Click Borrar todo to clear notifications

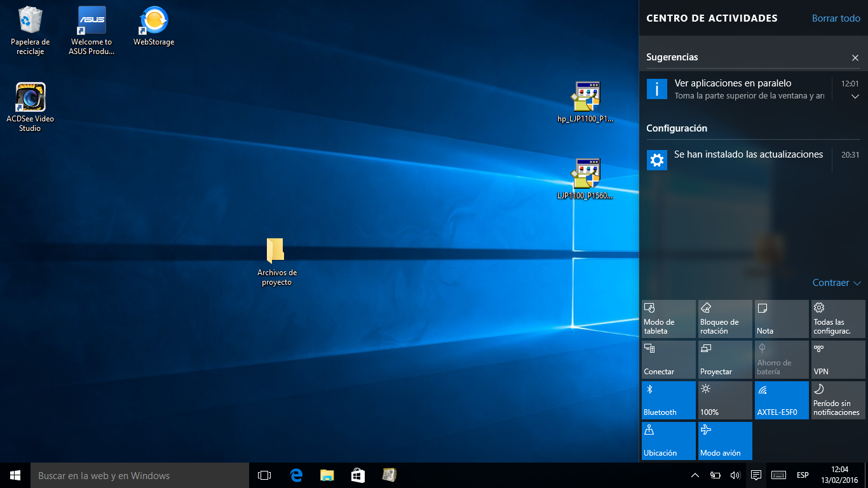(x=836, y=18)
